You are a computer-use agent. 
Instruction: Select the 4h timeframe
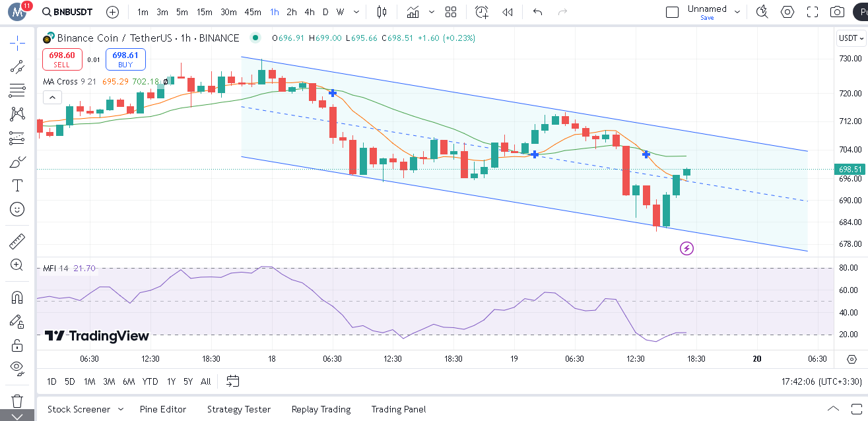(310, 12)
